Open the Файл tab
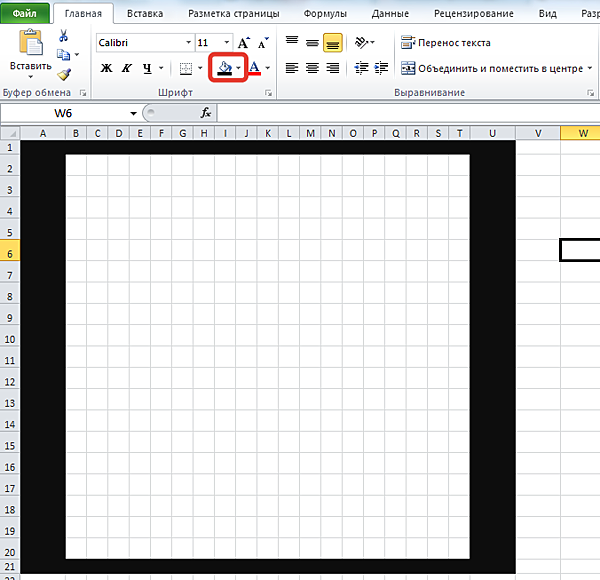 (25, 14)
